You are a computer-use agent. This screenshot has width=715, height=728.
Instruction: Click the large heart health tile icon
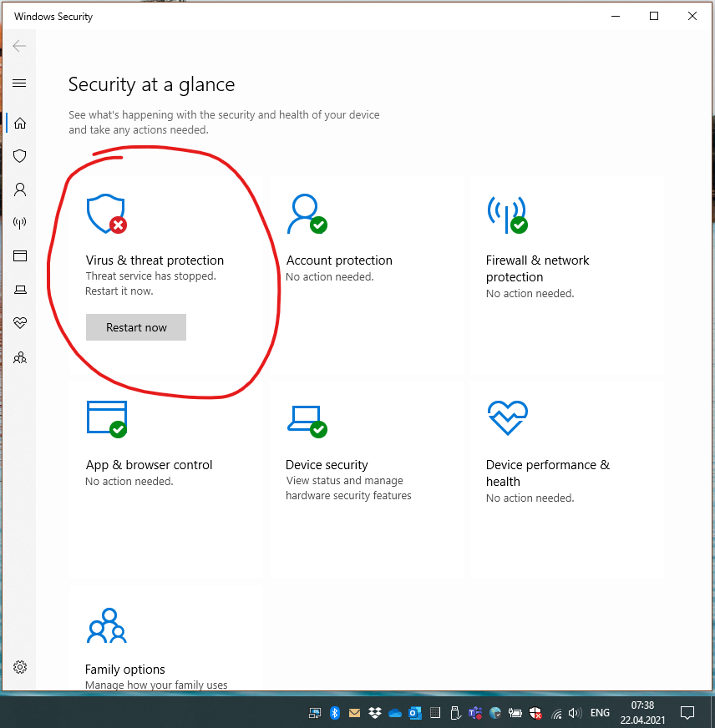(507, 418)
